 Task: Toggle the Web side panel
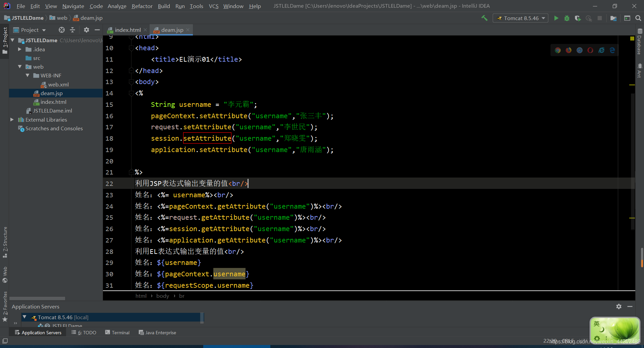pos(5,275)
